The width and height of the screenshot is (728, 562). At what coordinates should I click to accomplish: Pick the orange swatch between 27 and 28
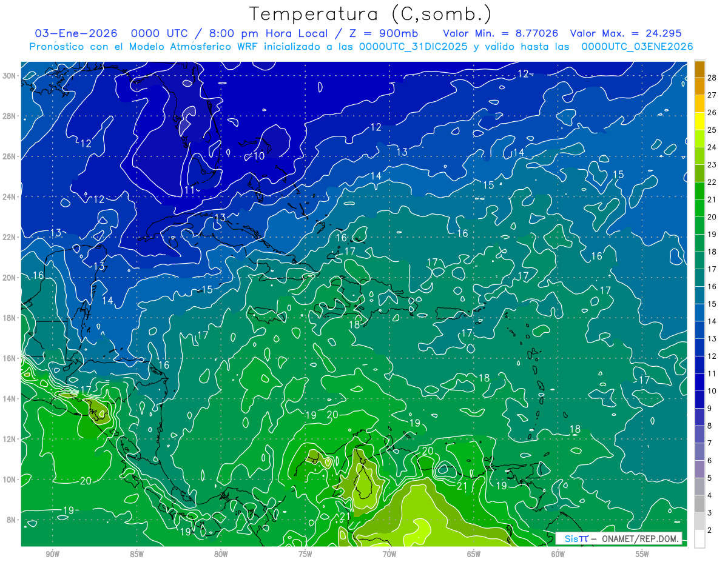699,85
